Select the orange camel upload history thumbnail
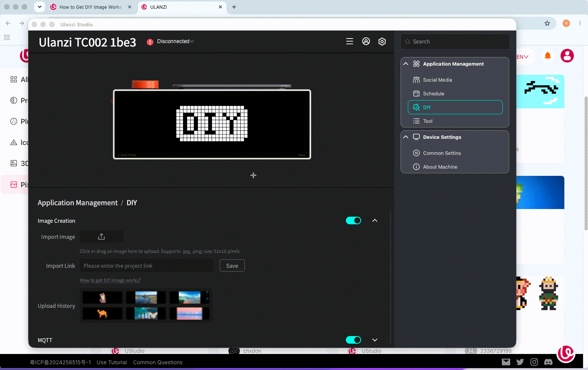 (103, 314)
